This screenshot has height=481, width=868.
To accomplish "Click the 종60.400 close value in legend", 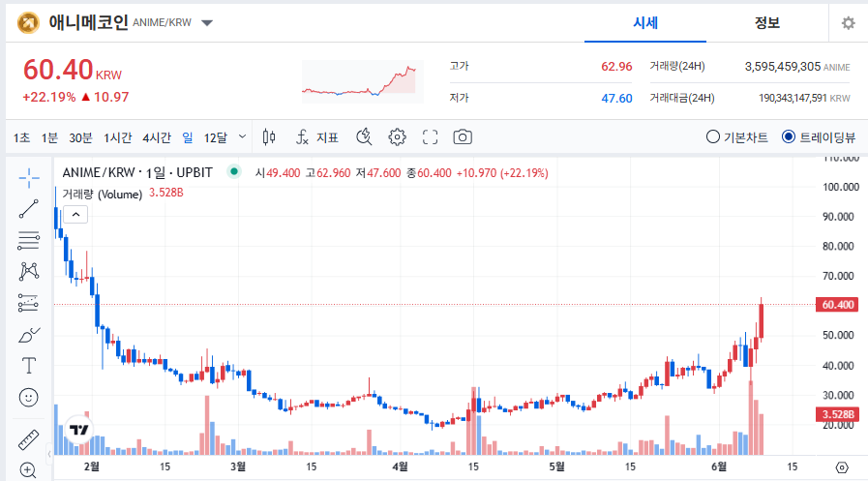I will tap(429, 172).
